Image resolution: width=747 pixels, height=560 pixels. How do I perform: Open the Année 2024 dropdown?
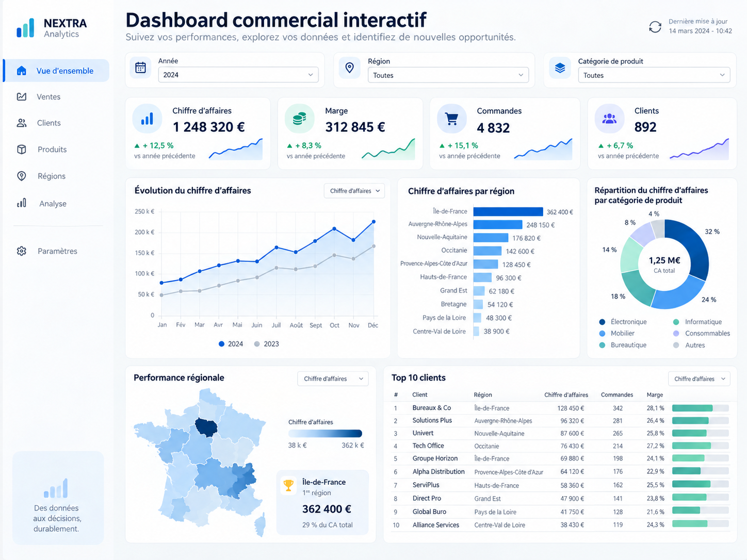(238, 75)
